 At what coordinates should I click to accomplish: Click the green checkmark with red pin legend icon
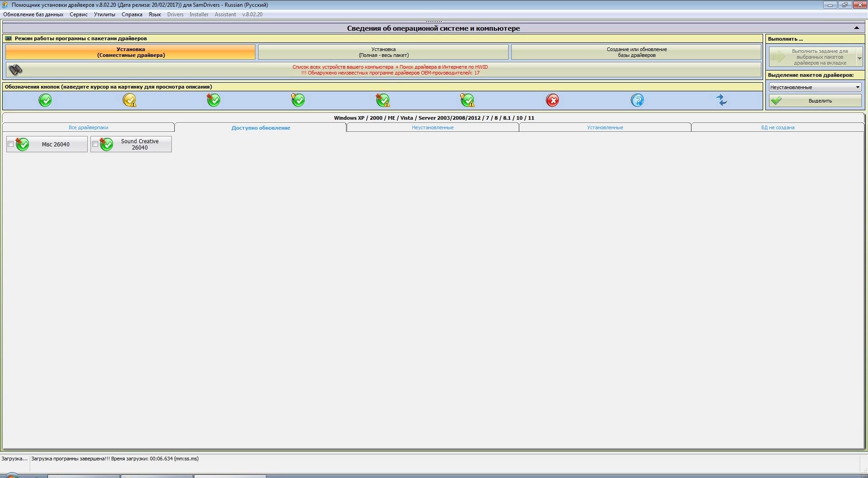click(x=213, y=100)
